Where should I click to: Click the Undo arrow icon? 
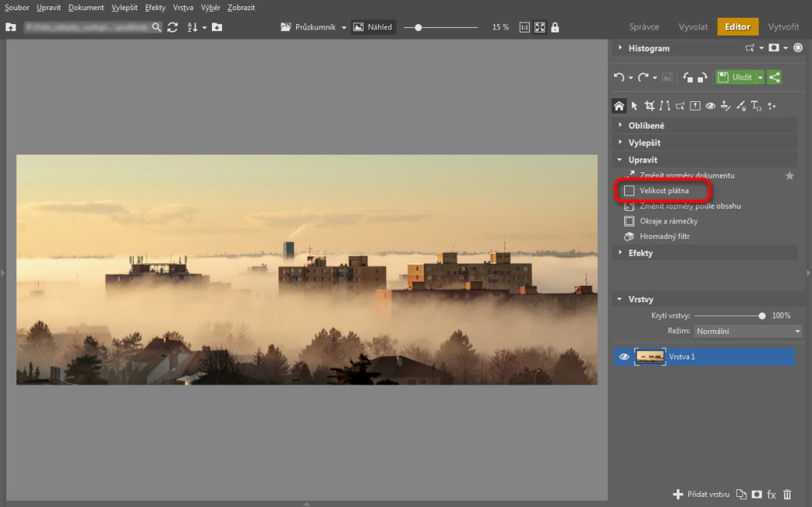tap(619, 77)
